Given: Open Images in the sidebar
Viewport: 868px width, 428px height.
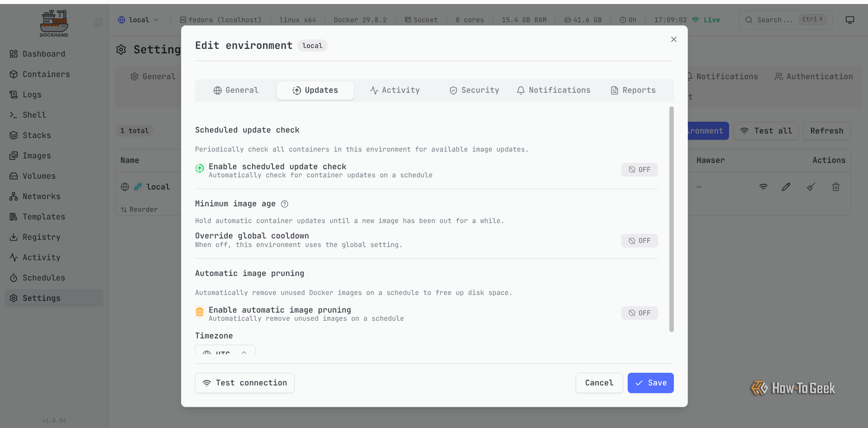Looking at the screenshot, I should pos(54,156).
